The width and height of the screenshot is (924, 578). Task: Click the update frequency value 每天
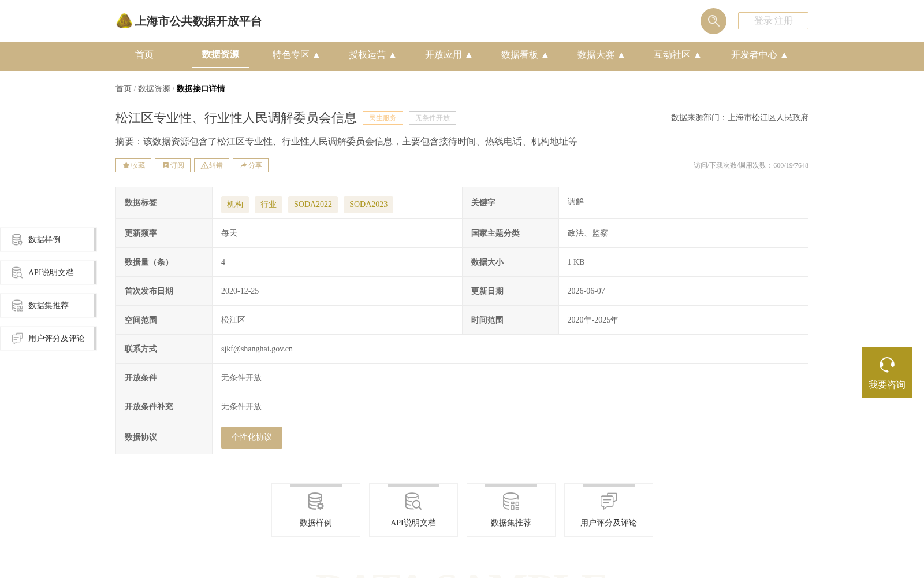pyautogui.click(x=229, y=234)
